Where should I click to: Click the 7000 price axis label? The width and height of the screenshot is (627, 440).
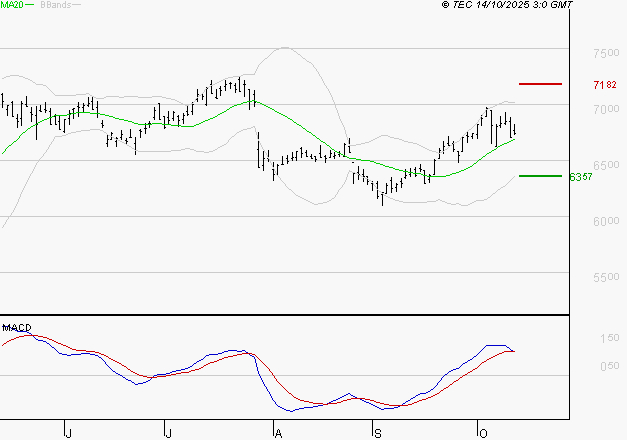606,109
